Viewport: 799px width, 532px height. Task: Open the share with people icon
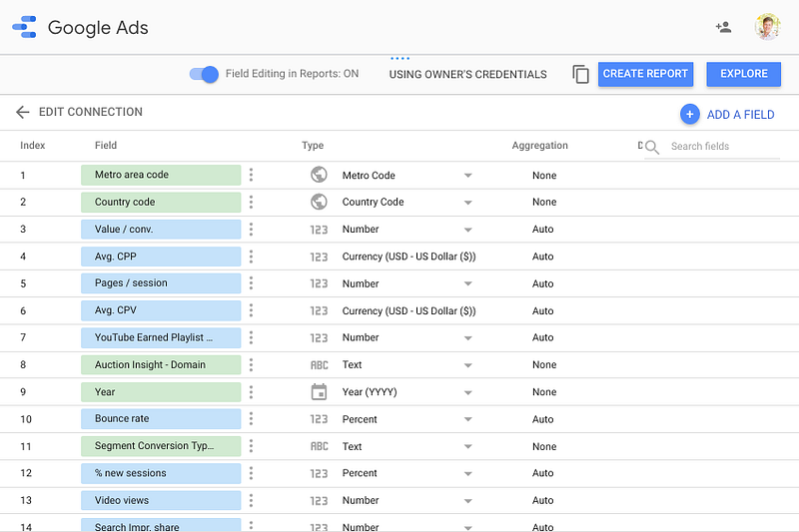click(723, 27)
